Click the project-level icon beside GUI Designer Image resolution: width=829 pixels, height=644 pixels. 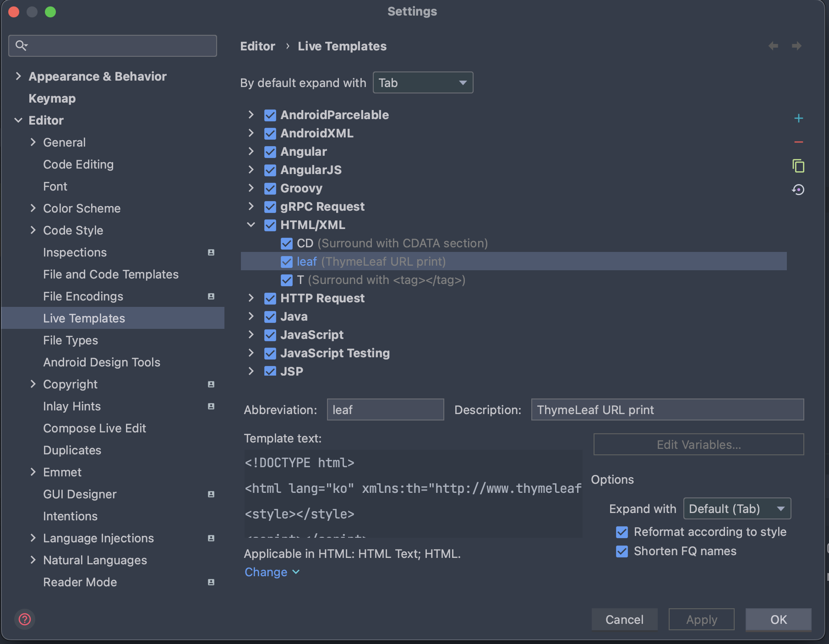[211, 494]
